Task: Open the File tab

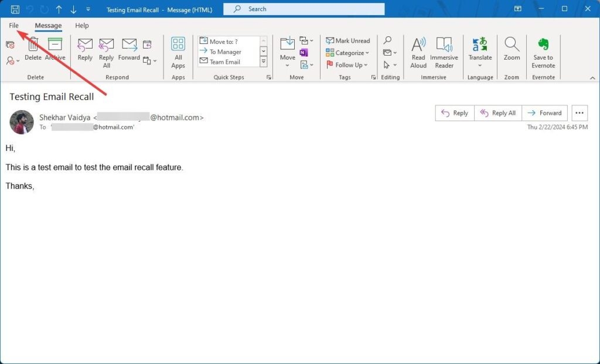Action: click(14, 26)
